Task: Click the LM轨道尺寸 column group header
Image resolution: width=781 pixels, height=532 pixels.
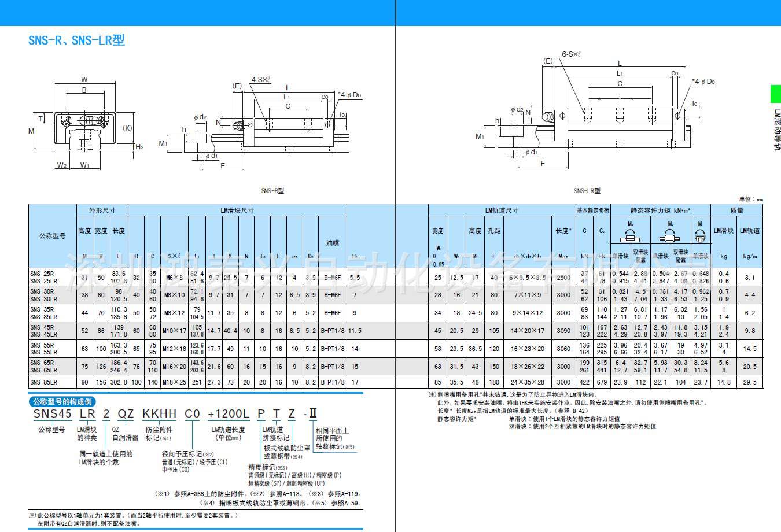Action: point(502,210)
